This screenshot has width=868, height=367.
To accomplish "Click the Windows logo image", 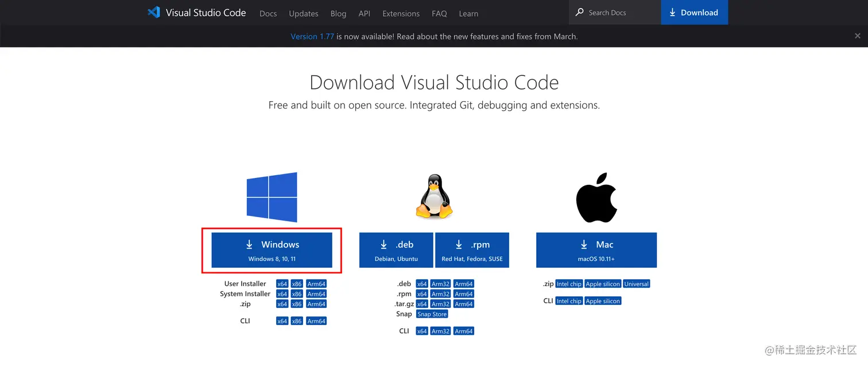I will click(272, 197).
